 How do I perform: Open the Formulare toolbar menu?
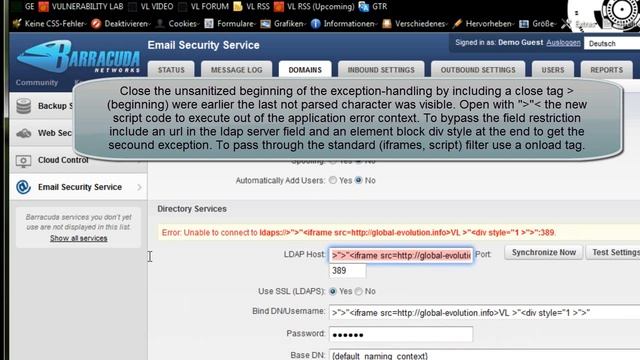tap(231, 24)
